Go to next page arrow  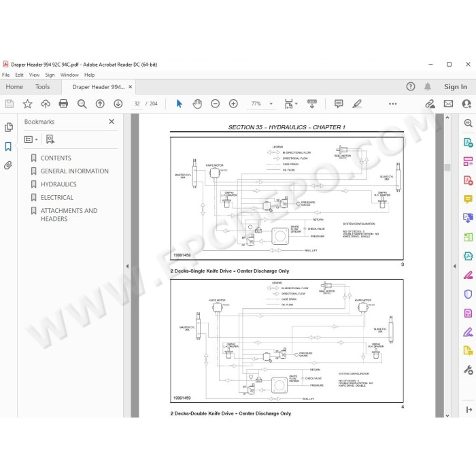click(118, 104)
